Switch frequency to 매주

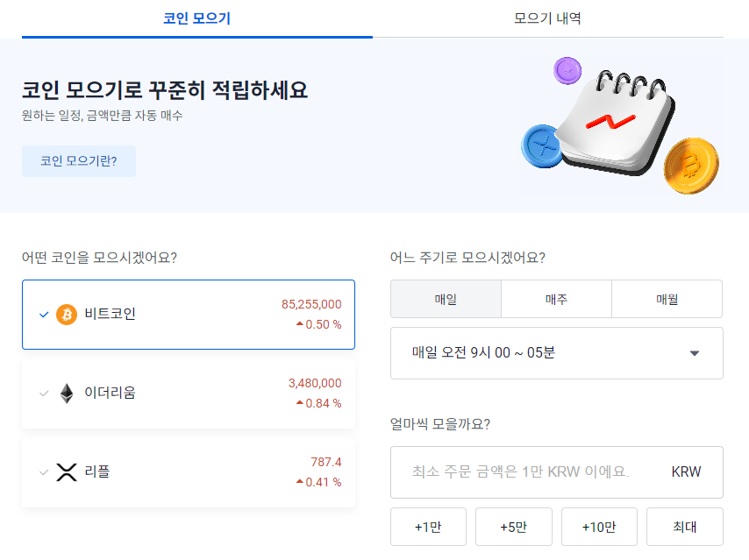coord(556,299)
